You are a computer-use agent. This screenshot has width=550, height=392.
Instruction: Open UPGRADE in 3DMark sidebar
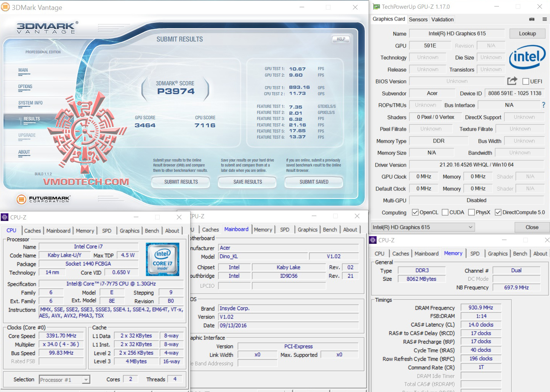pos(27,135)
